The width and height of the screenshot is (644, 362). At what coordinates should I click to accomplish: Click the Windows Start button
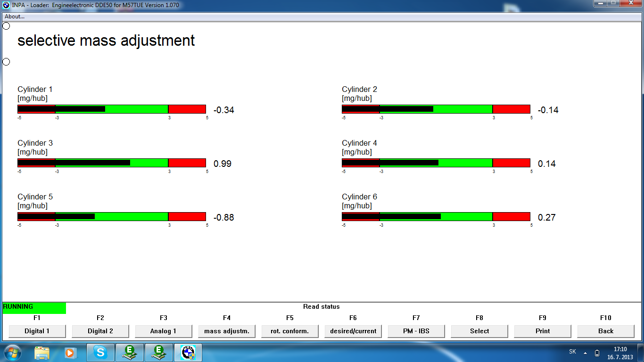[x=12, y=353]
